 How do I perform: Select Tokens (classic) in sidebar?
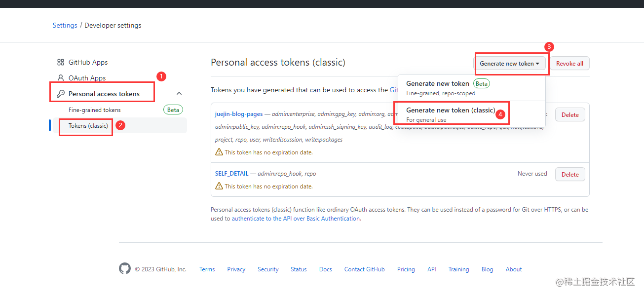pos(88,126)
